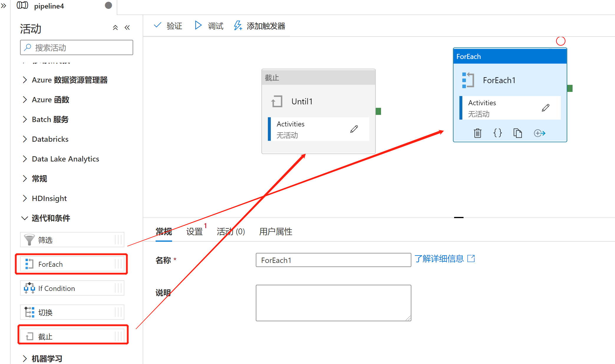This screenshot has height=364, width=615.
Task: Switch to the 设置 tab
Action: [194, 232]
